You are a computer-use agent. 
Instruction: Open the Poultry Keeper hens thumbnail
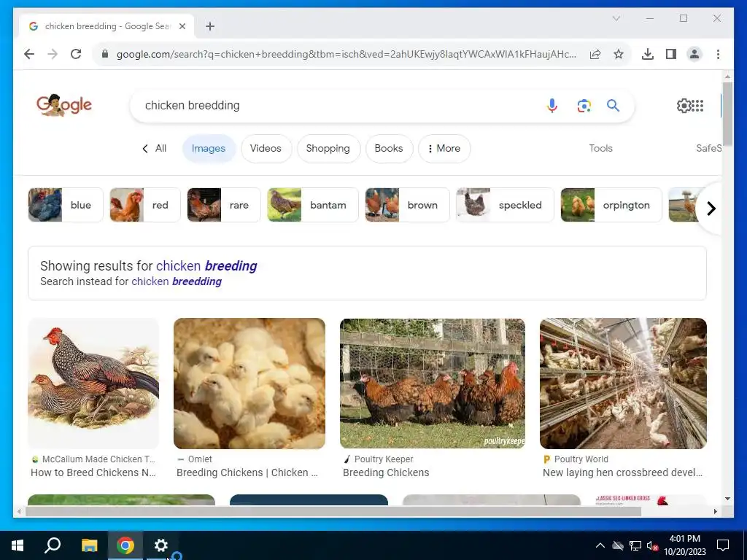433,384
